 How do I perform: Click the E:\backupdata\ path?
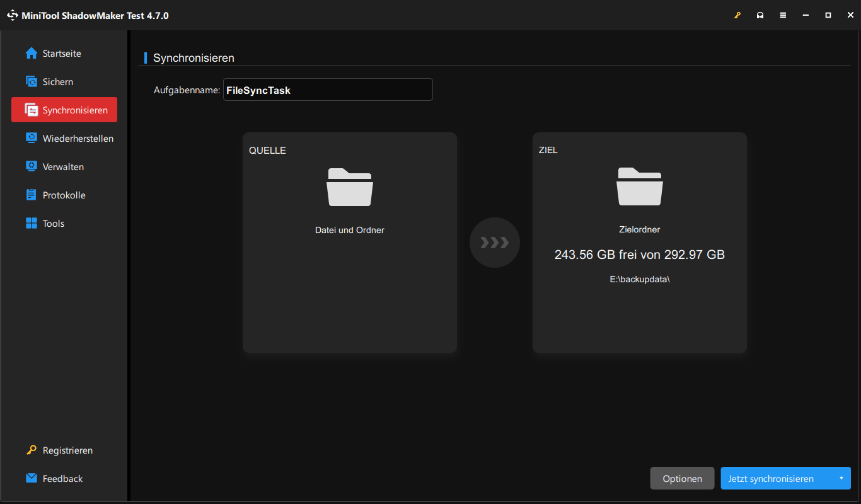coord(640,279)
